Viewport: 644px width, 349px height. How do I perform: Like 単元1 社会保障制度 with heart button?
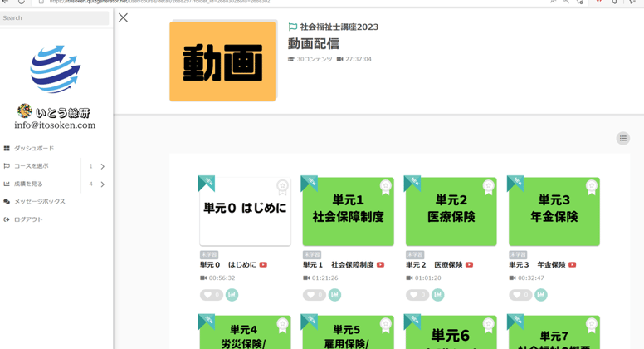[315, 295]
